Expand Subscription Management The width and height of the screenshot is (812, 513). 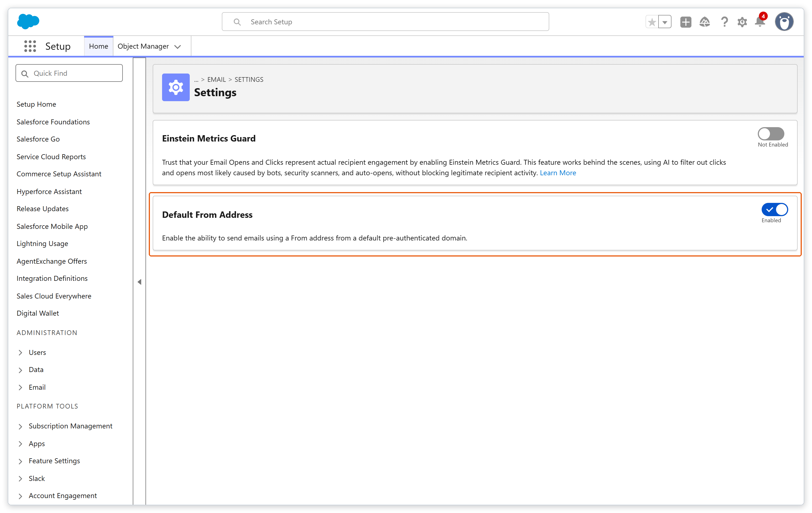(x=20, y=426)
